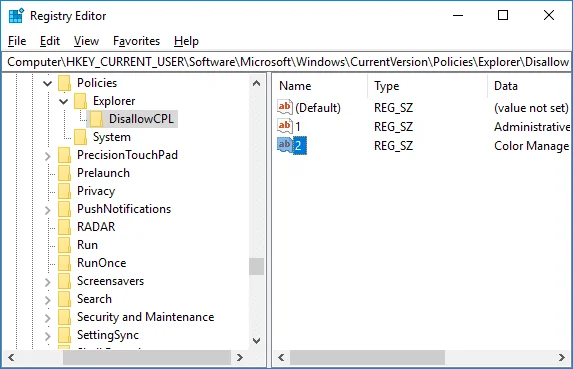Screen dimensions: 573x369
Task: Select the Prelaunch key
Action: click(103, 173)
